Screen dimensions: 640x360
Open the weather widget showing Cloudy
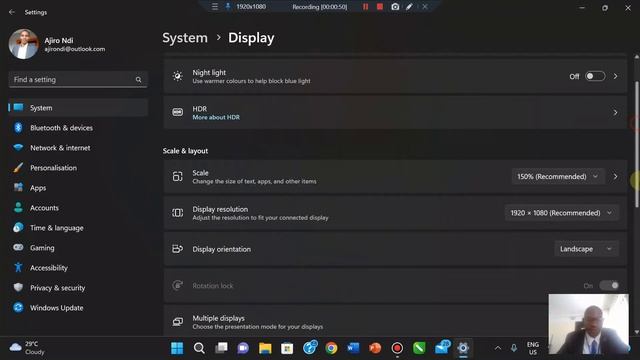(27, 348)
